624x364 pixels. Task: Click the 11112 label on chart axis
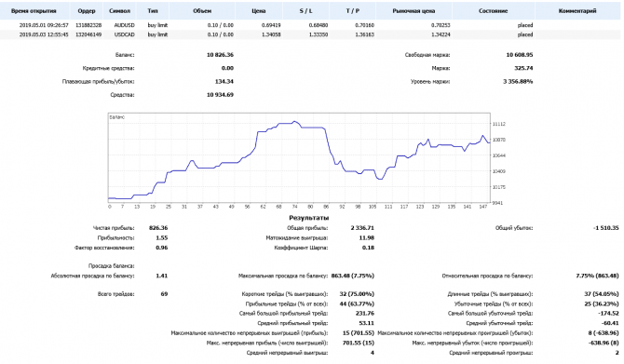[x=499, y=124]
